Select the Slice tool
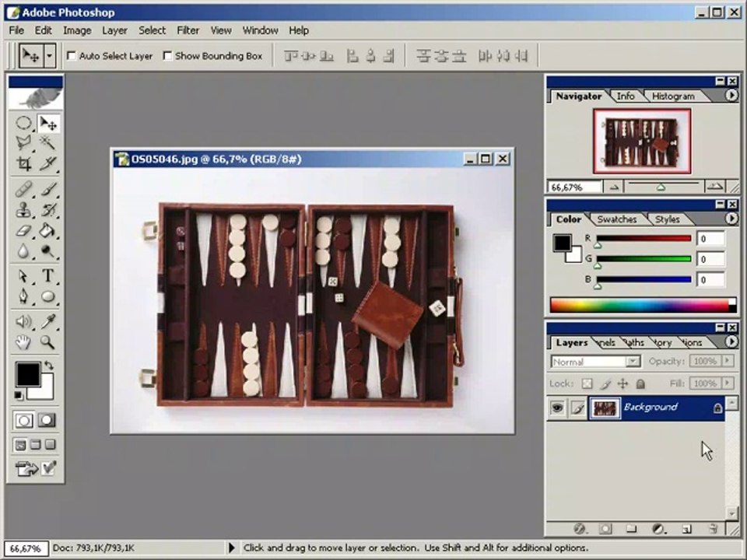This screenshot has width=747, height=560. click(x=48, y=163)
